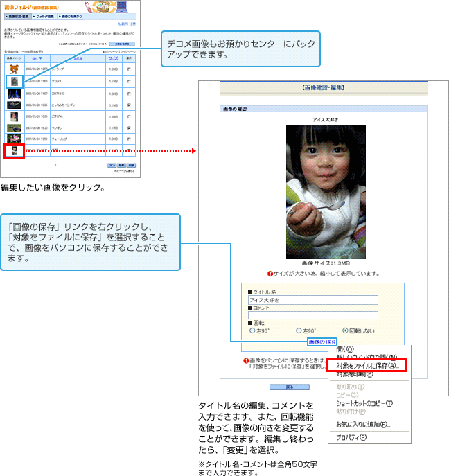Screen dimensions: 449x476
Task: Click the コピー button below the list
Action: [x=112, y=165]
